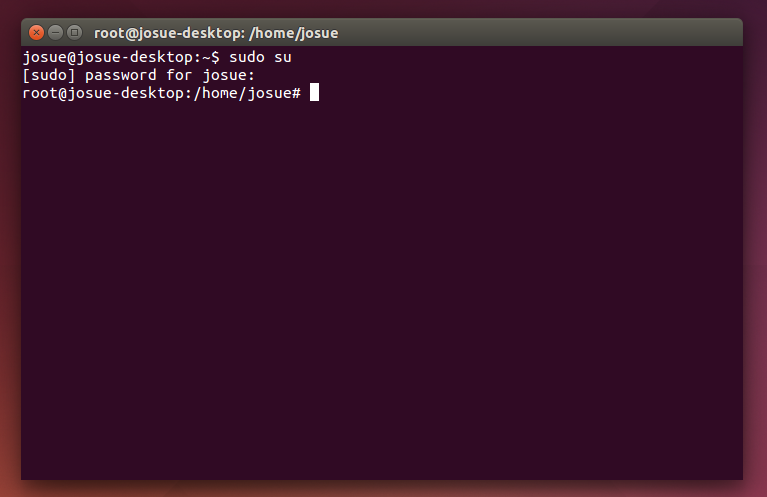Viewport: 767px width, 497px height.
Task: Maximize the terminal window
Action: (x=74, y=33)
